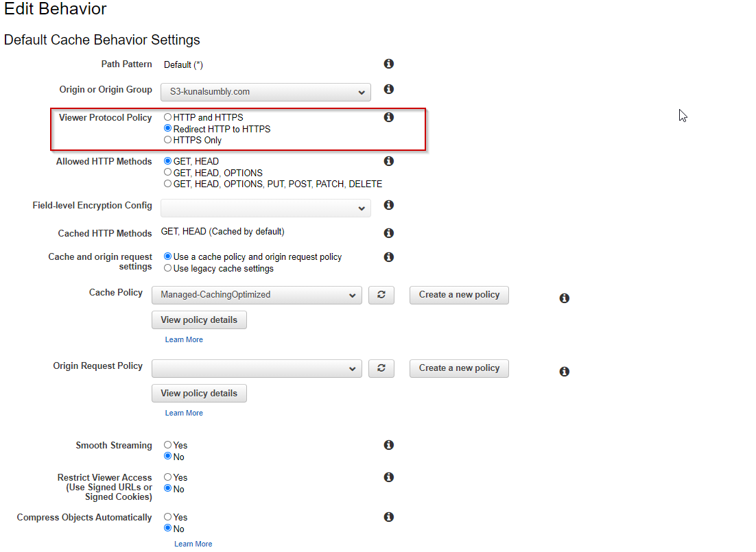Click the Origin Request Policy info icon

tap(564, 371)
